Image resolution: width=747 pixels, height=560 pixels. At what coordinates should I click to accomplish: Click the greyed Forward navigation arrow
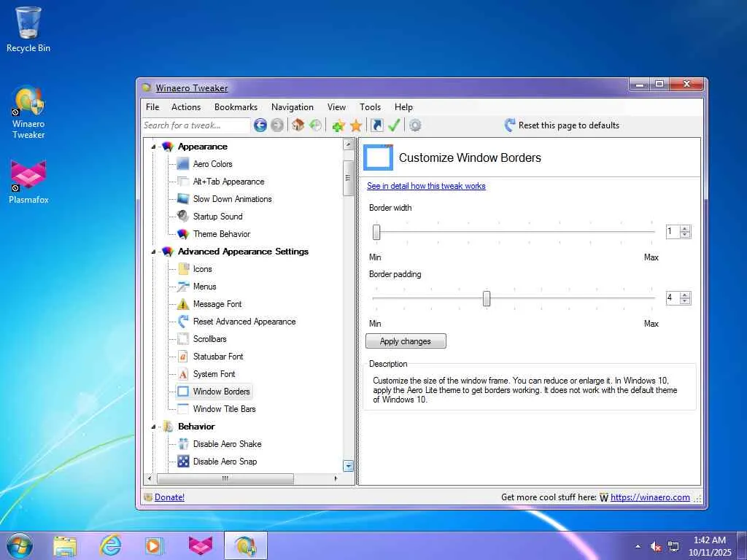tap(276, 125)
